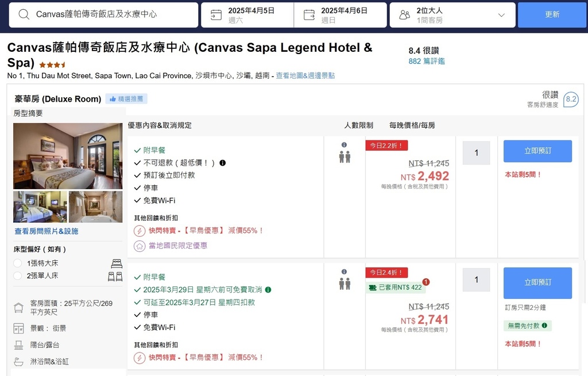Open room quantity selector for NT$ 2,741 offer

click(476, 280)
